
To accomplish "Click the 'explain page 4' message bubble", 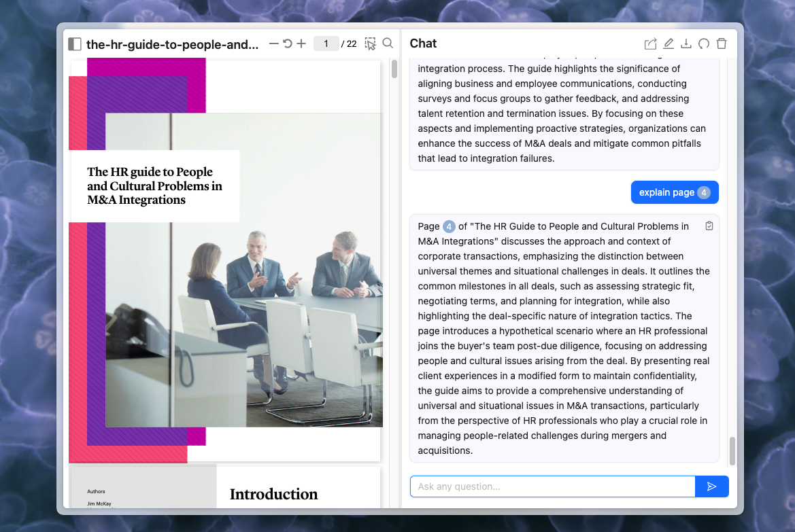I will pyautogui.click(x=675, y=192).
